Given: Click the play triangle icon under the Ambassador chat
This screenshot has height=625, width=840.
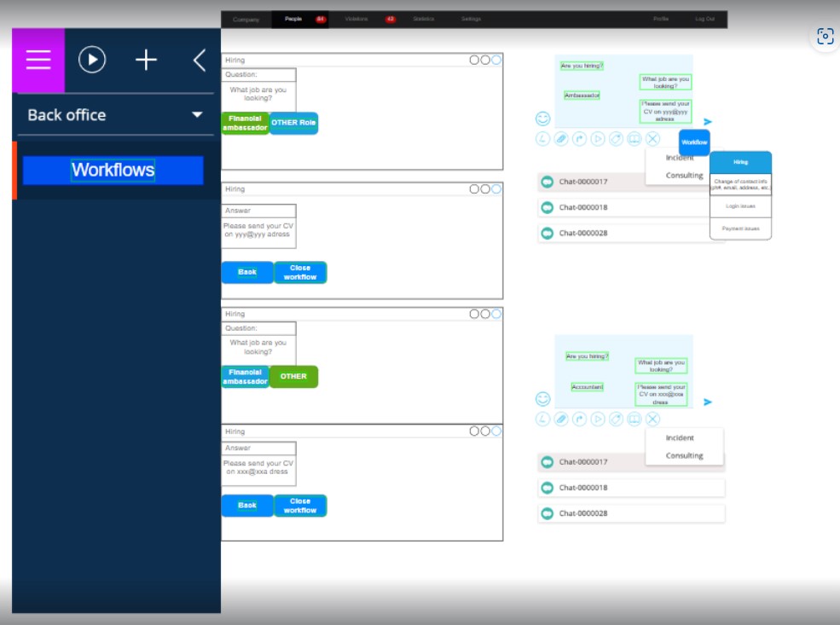Looking at the screenshot, I should [x=597, y=139].
